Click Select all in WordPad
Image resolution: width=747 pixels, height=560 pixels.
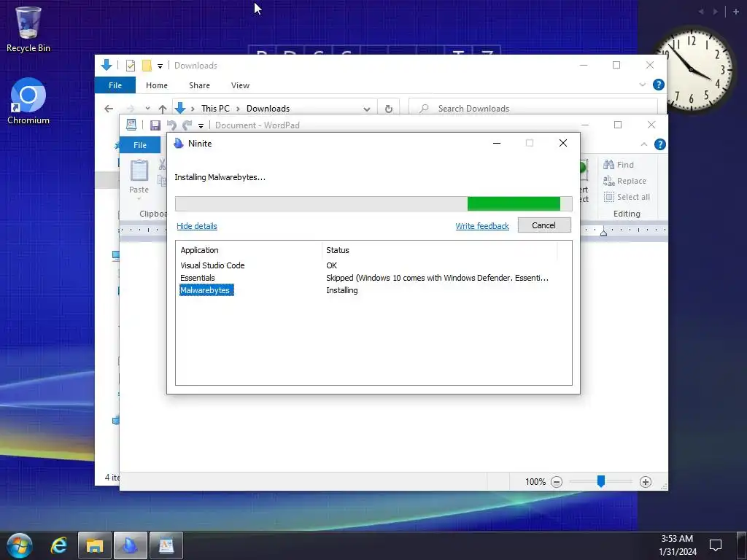[627, 197]
